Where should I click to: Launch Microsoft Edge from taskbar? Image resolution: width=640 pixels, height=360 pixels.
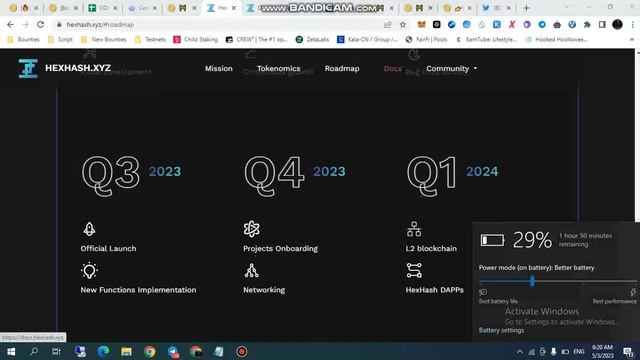103,351
